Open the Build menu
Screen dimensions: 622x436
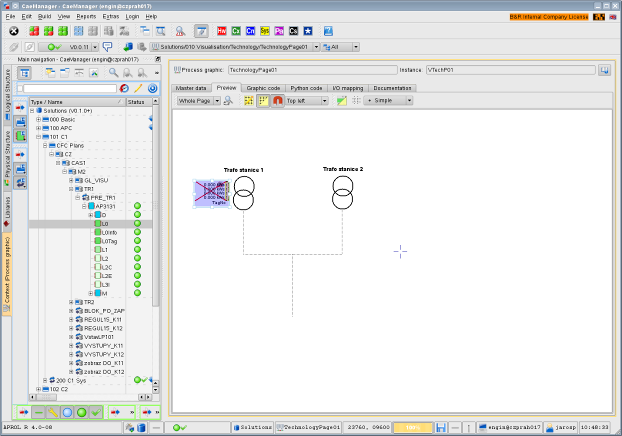click(x=44, y=17)
